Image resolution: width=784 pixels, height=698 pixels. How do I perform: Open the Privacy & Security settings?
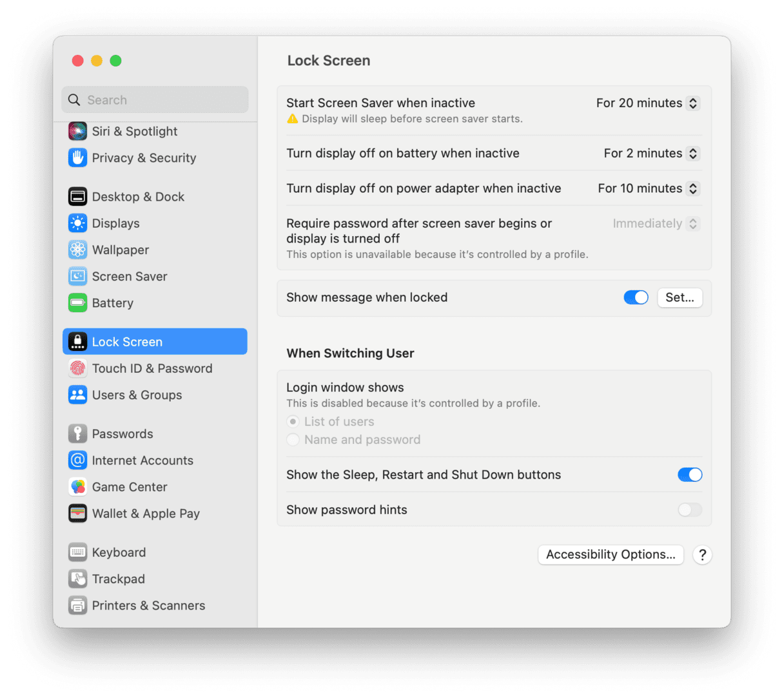tap(77, 158)
